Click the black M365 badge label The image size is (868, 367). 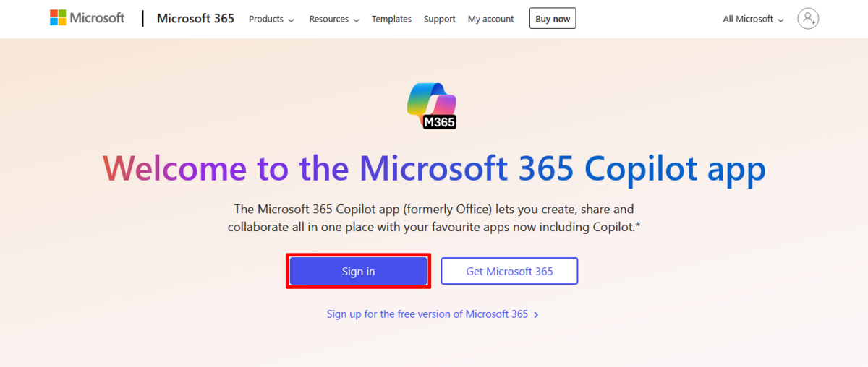pyautogui.click(x=440, y=122)
